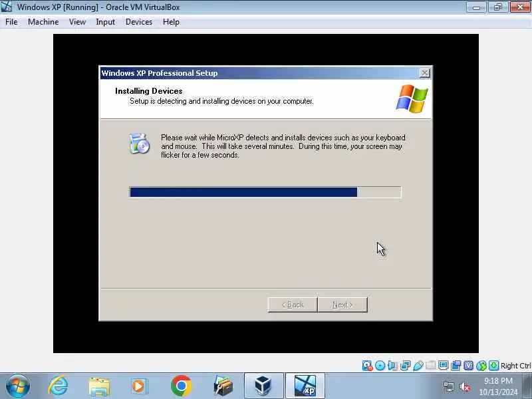
Task: Open Windows Media Player from the taskbar
Action: click(139, 386)
